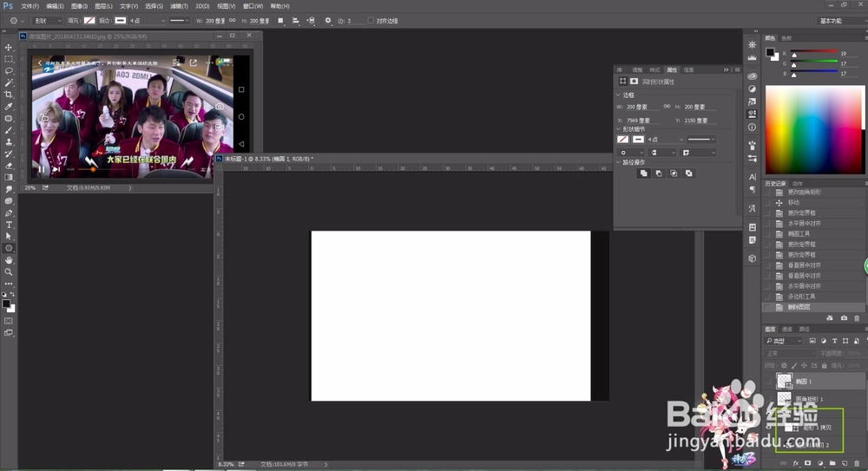Screen dimensions: 868x471
Task: Toggle lock transparent pixels in Layers panel
Action: click(784, 365)
